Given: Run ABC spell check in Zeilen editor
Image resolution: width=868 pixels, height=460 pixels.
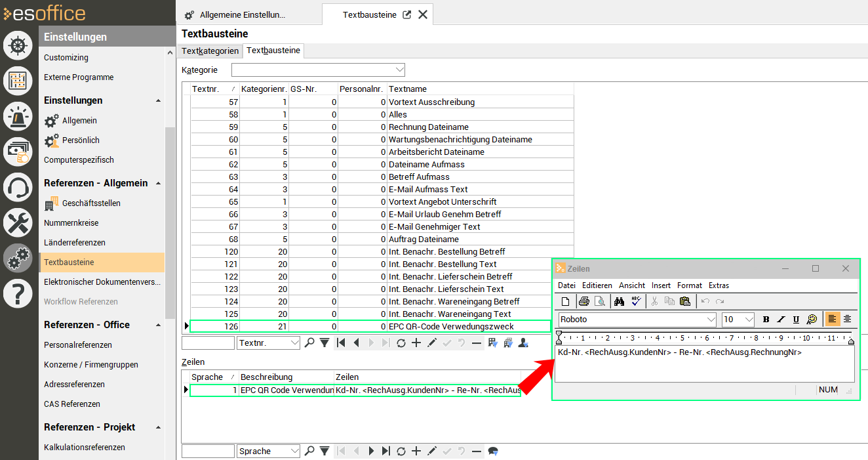Looking at the screenshot, I should click(x=635, y=301).
